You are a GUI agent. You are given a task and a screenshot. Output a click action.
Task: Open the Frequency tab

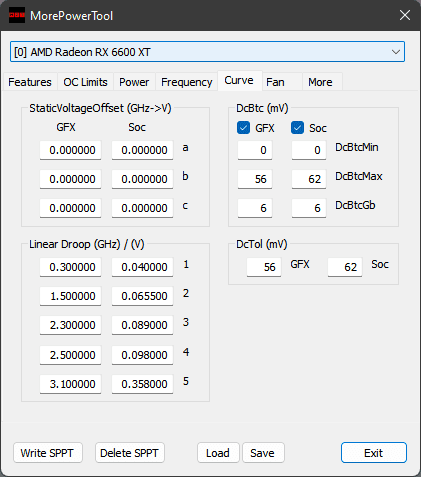(187, 82)
